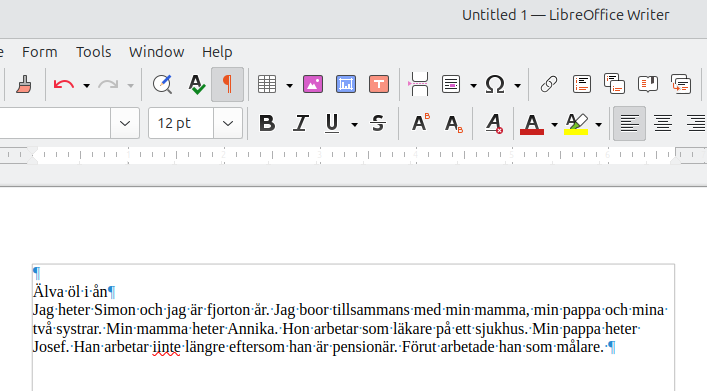This screenshot has width=707, height=391.
Task: Insert a footnote
Action: pyautogui.click(x=582, y=84)
